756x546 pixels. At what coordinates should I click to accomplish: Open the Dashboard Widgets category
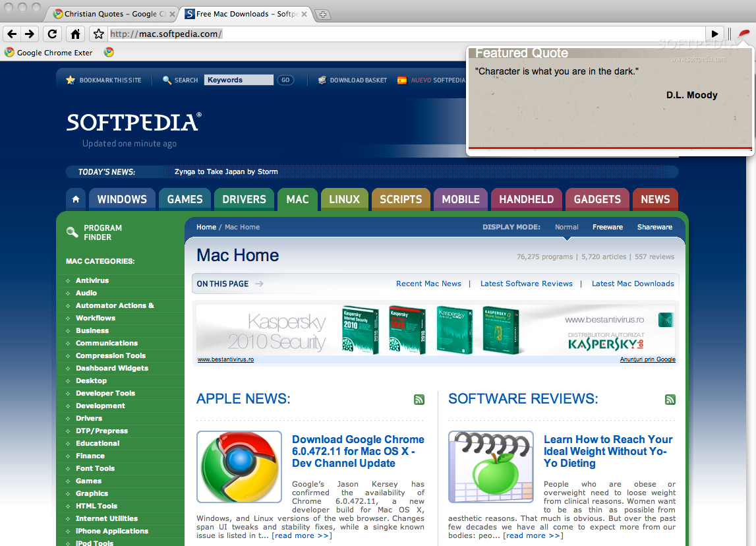pos(112,368)
